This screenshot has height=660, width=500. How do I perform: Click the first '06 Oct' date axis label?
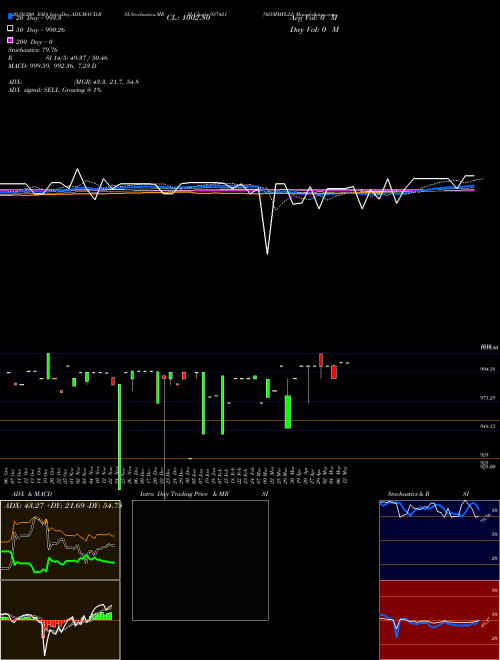click(6, 476)
